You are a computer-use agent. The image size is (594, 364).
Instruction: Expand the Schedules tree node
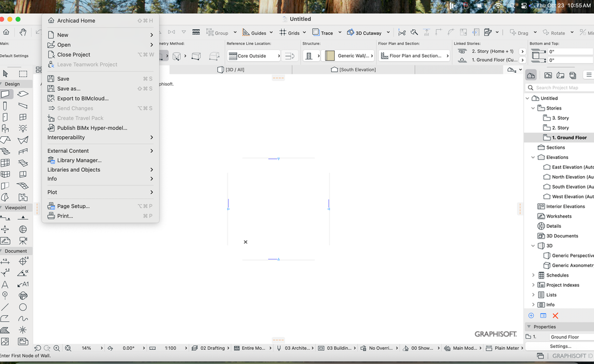point(533,275)
